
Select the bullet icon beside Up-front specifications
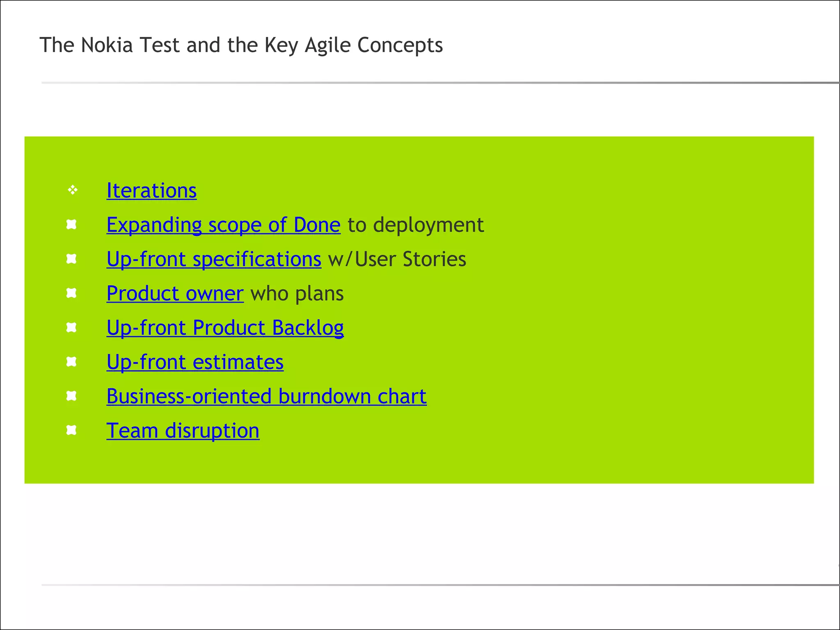(71, 259)
